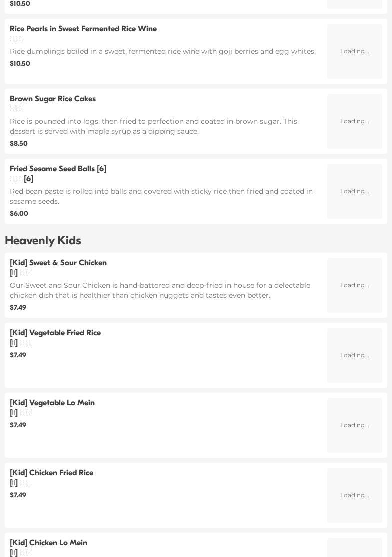Select the [Kid] Vegetable Lo Mein title
This screenshot has width=392, height=557.
(x=52, y=403)
